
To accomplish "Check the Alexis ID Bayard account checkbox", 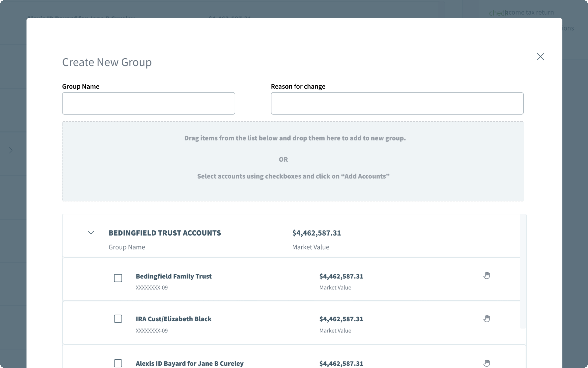I will [118, 363].
